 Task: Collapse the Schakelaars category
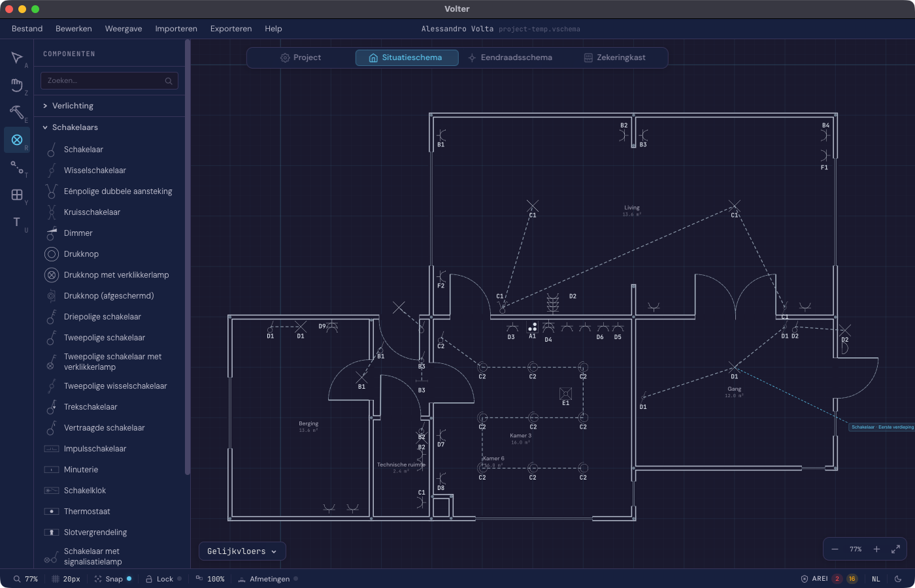(75, 127)
